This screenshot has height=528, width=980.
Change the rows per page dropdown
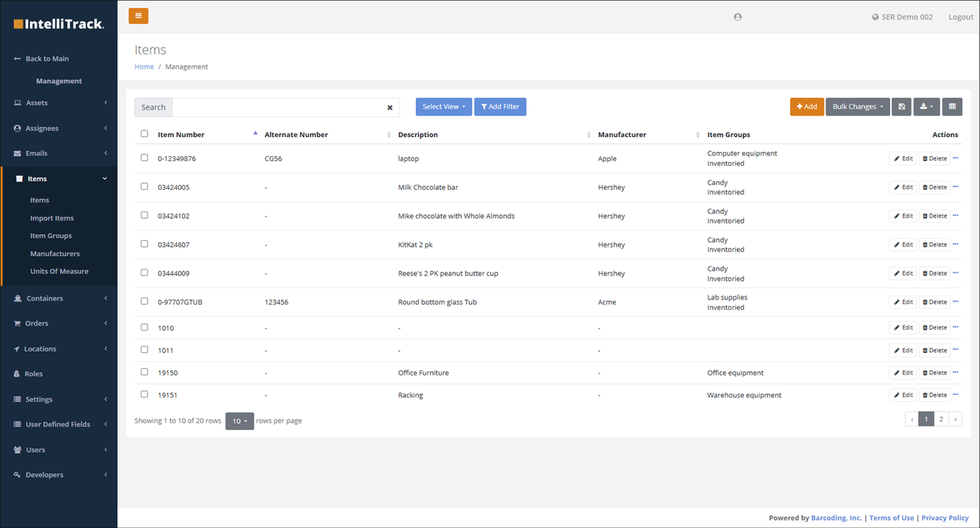coord(239,421)
